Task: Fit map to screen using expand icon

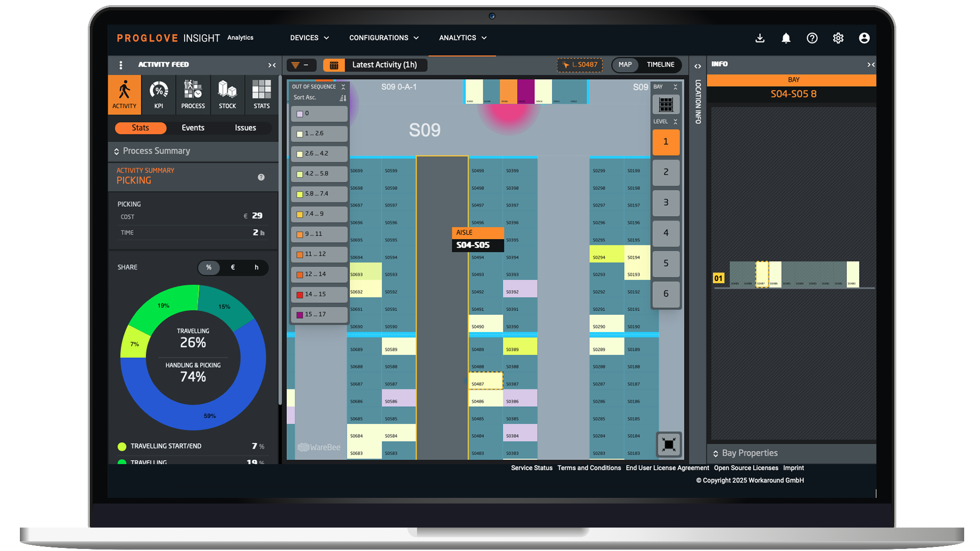Action: pyautogui.click(x=669, y=444)
